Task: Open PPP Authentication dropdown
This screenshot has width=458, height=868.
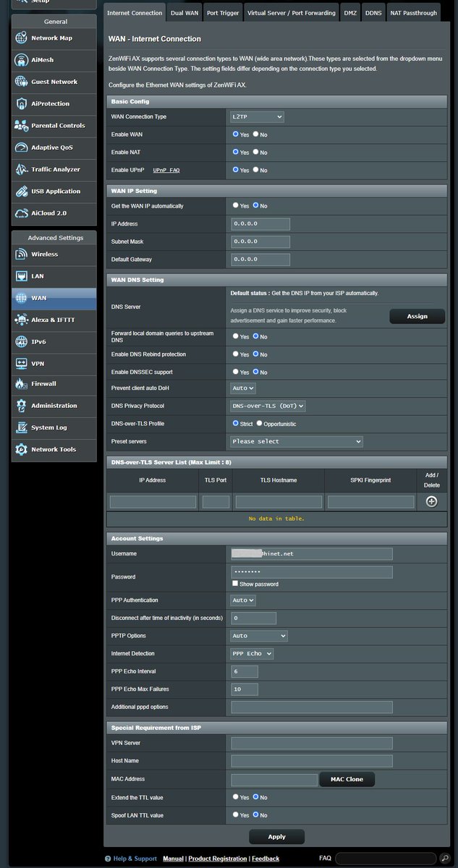Action: [243, 600]
